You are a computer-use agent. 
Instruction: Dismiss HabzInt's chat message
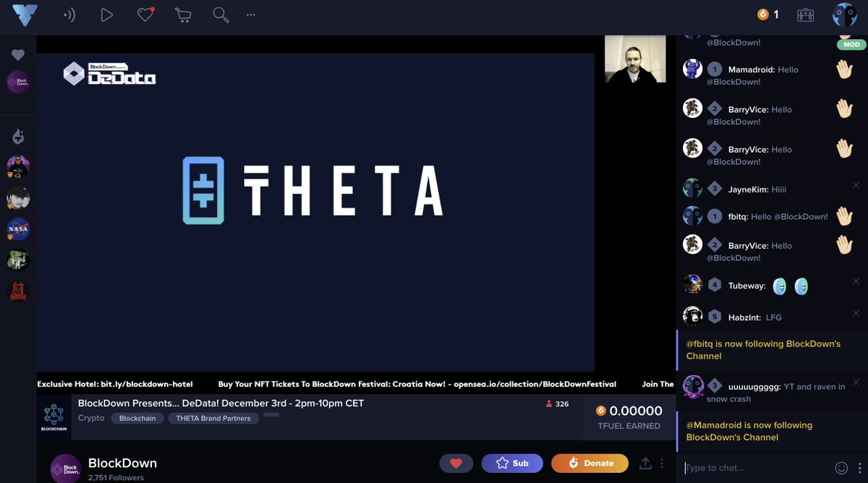pos(856,313)
